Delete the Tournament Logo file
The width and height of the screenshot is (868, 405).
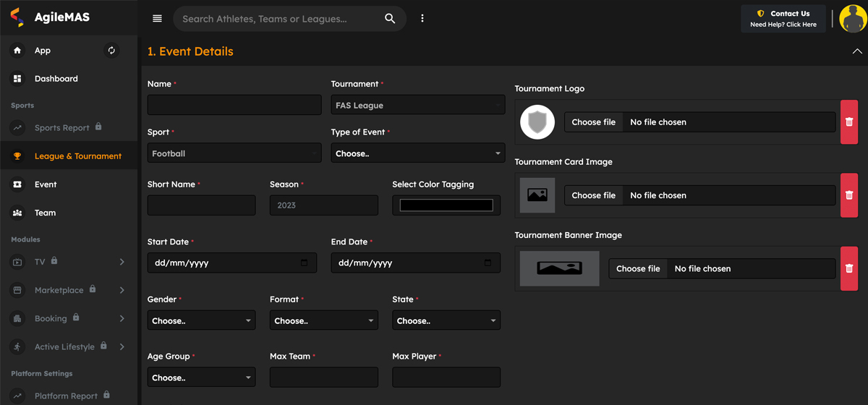pyautogui.click(x=849, y=122)
